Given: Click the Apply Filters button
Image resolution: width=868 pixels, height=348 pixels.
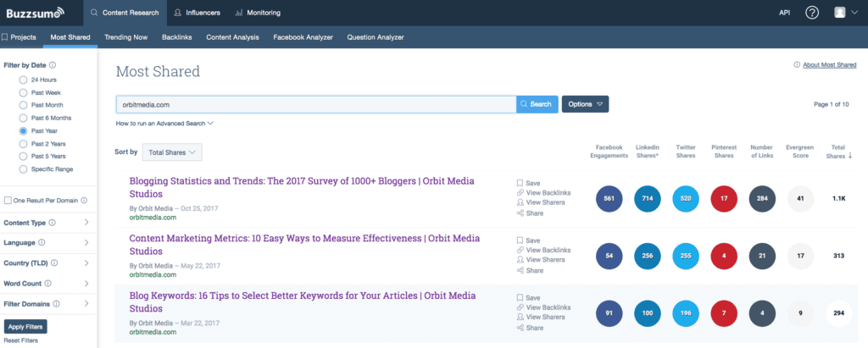Looking at the screenshot, I should (x=25, y=327).
